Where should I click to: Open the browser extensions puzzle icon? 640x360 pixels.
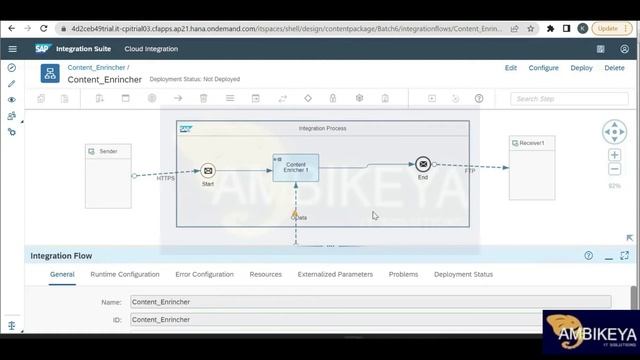(x=550, y=29)
